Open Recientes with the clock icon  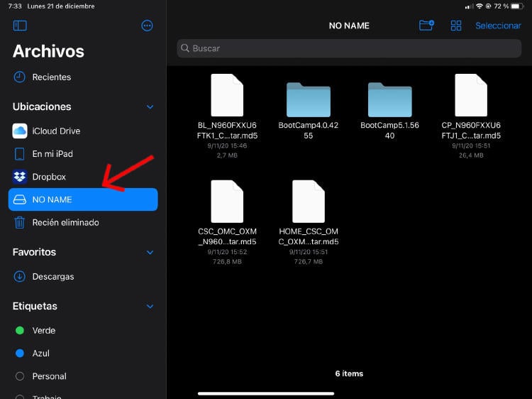[51, 77]
